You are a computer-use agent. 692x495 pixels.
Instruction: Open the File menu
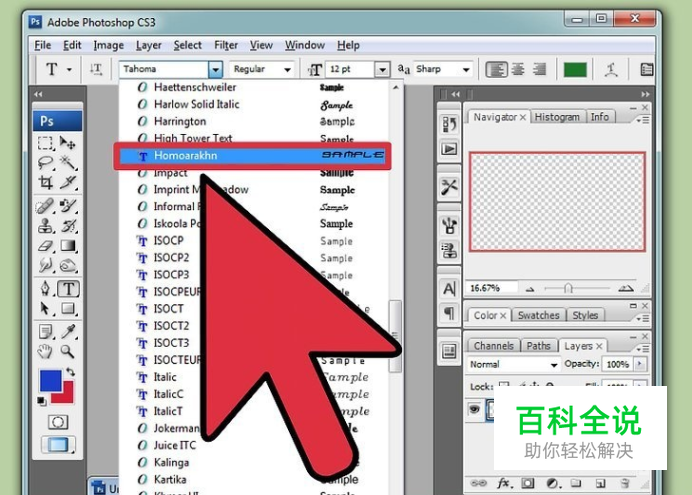43,45
